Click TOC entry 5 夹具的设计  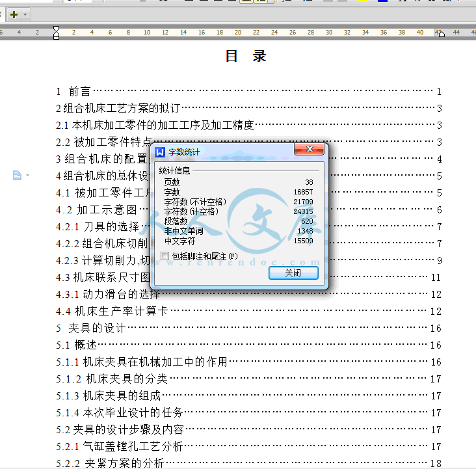click(x=248, y=328)
